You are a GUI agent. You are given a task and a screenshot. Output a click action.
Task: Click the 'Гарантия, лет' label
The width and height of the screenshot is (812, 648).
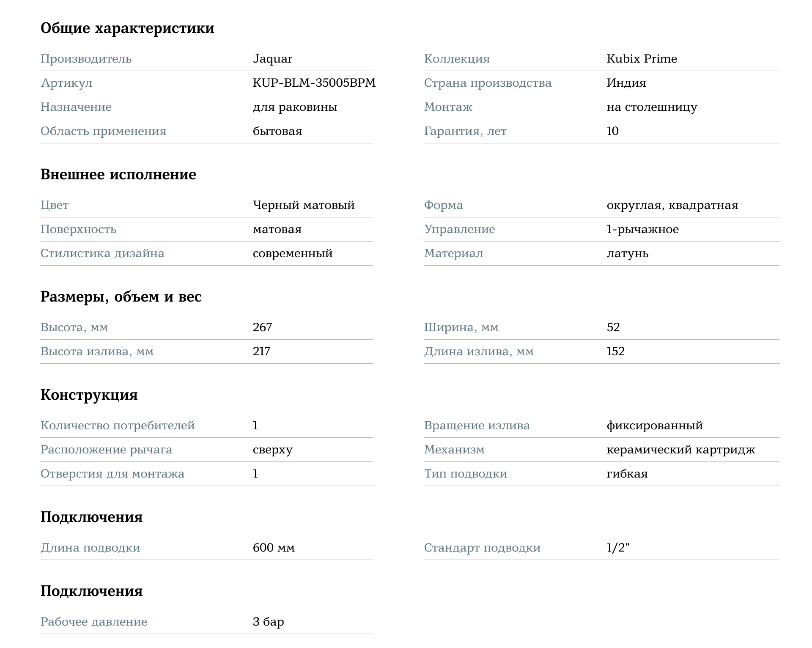(x=465, y=131)
